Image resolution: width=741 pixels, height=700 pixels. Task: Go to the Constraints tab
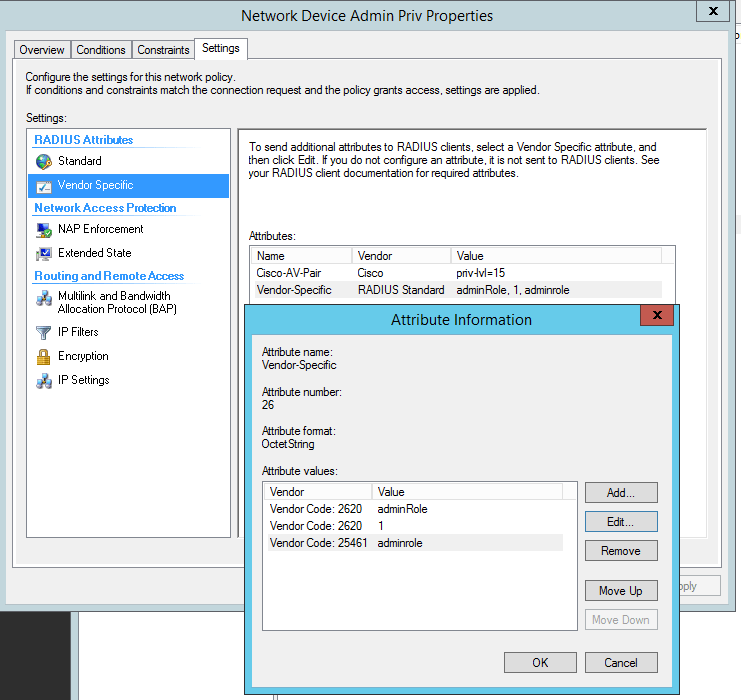(x=163, y=50)
